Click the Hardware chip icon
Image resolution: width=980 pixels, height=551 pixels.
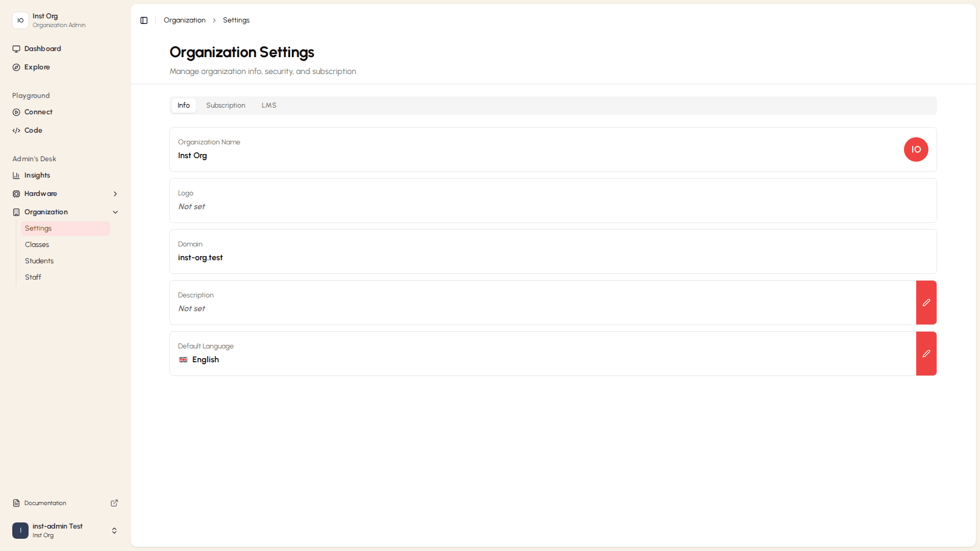(x=16, y=194)
